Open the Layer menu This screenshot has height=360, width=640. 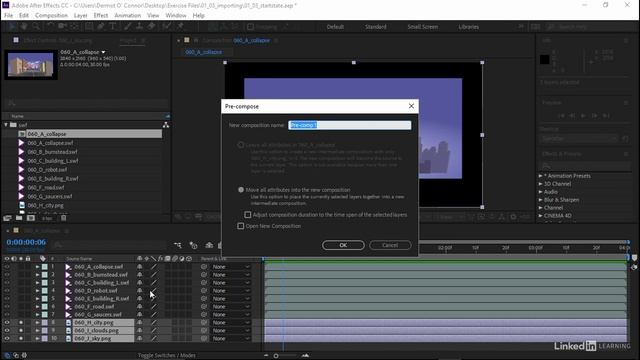tap(80, 16)
